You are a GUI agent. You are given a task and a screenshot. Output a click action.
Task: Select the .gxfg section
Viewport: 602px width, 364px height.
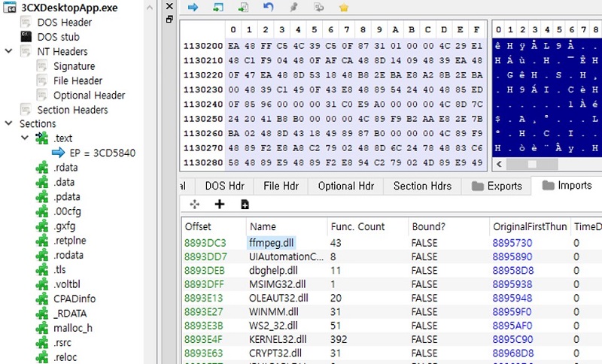[x=64, y=226]
